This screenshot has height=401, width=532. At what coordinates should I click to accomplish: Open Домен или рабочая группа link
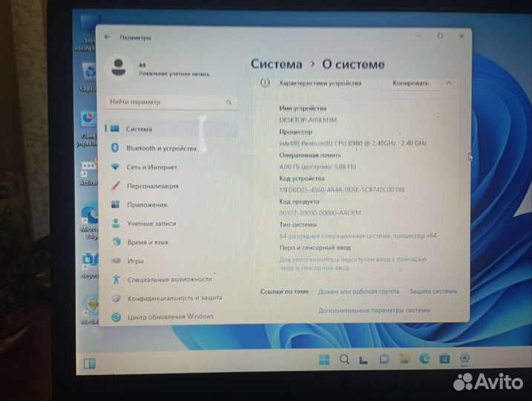pyautogui.click(x=358, y=292)
